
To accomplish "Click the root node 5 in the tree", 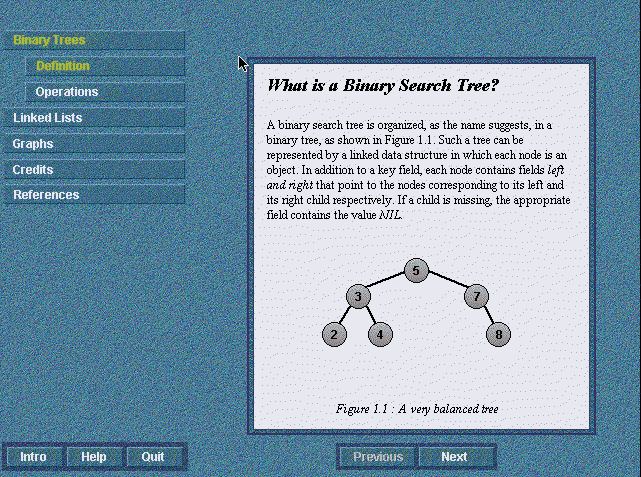I will (x=416, y=271).
